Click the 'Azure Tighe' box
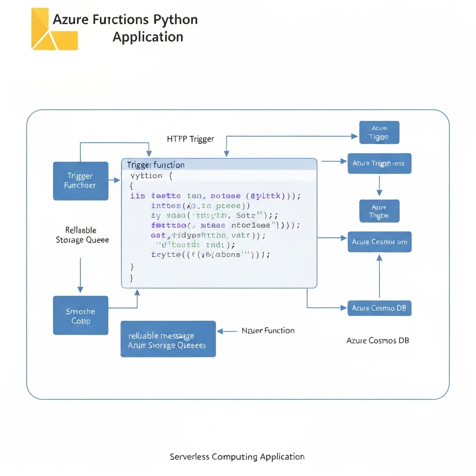Screen dimensions: 476x476 click(x=379, y=211)
